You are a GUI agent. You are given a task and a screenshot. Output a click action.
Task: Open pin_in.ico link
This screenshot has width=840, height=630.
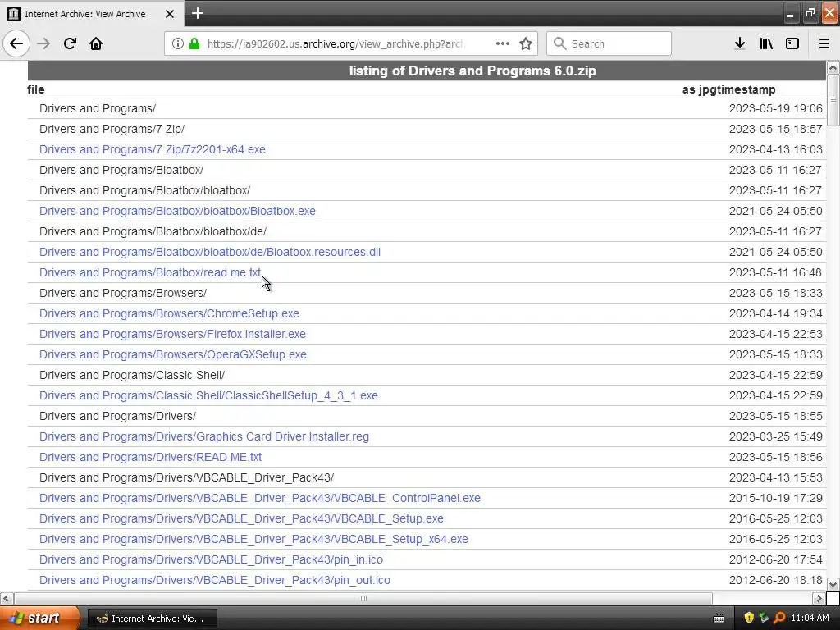pos(211,559)
